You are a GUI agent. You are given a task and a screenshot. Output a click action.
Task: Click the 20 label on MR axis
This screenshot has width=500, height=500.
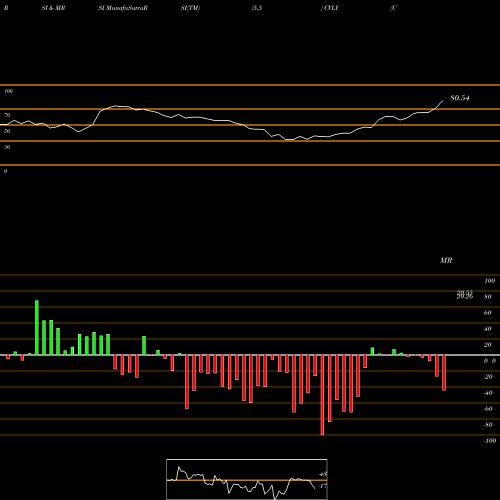point(487,345)
